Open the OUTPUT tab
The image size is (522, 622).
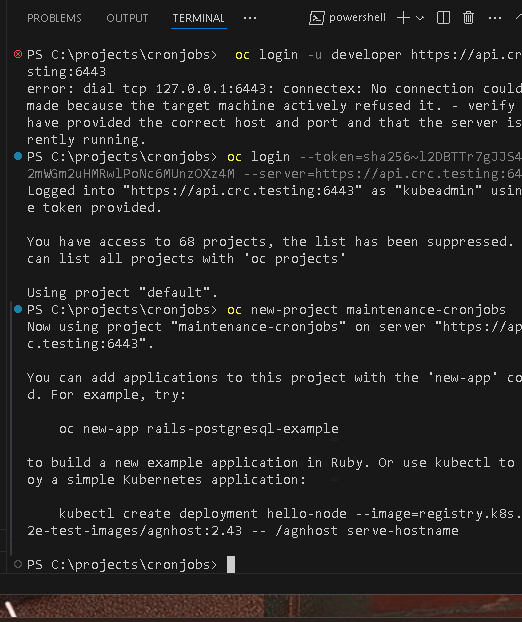(x=127, y=18)
